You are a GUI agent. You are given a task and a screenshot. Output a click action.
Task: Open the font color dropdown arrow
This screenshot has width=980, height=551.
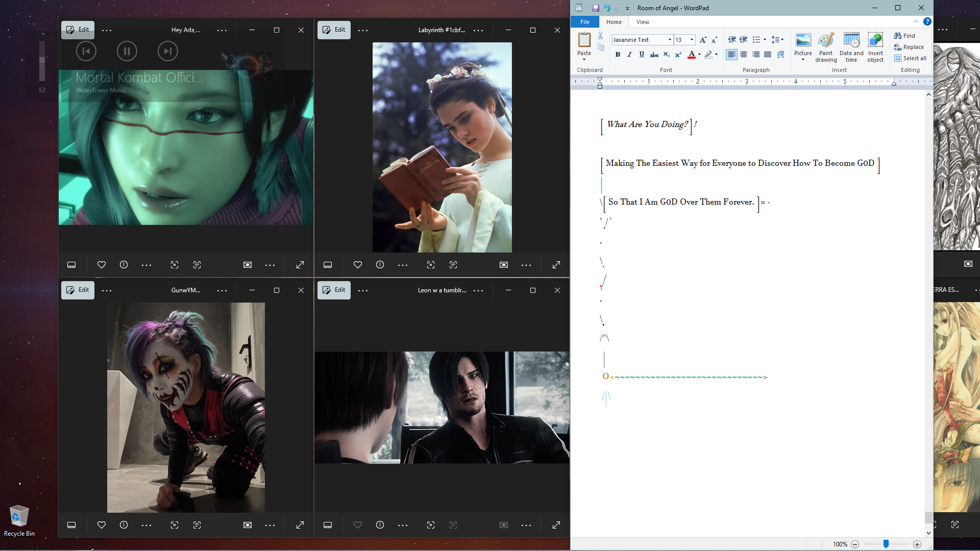click(x=699, y=55)
